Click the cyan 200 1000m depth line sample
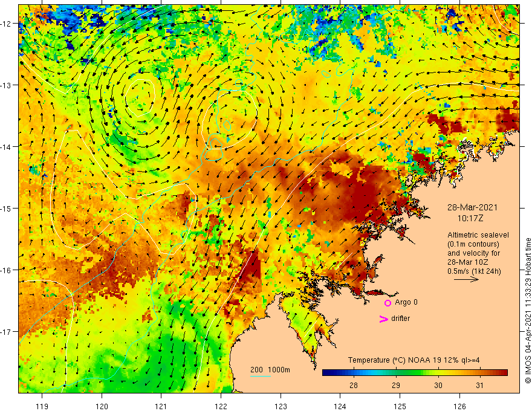 [260, 376]
